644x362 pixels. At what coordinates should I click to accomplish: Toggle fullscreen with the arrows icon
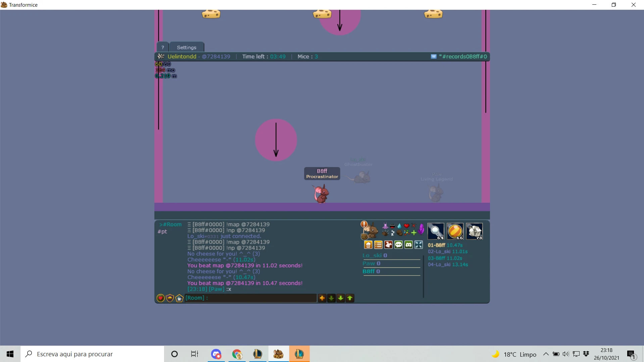[x=418, y=245]
